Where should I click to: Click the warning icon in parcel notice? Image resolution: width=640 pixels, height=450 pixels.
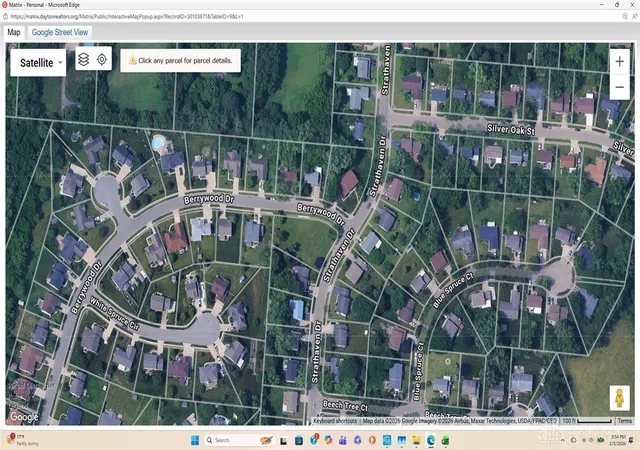click(x=133, y=60)
